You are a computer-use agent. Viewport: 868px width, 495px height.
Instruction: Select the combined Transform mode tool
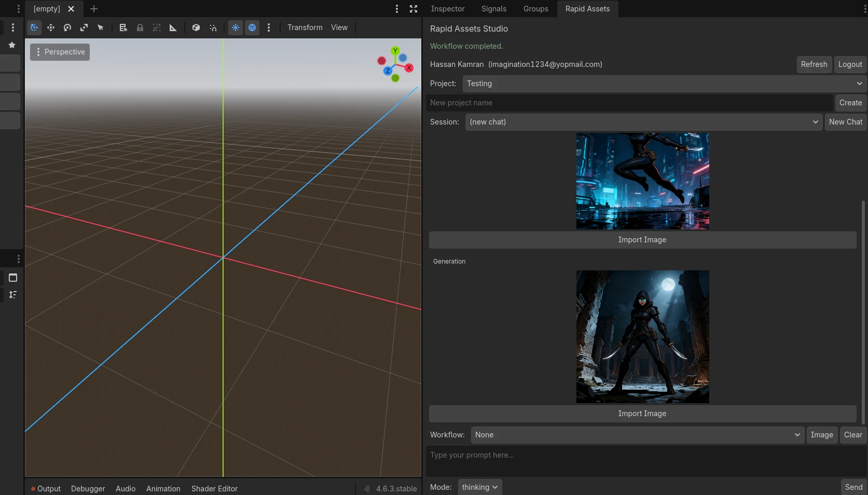coord(34,27)
